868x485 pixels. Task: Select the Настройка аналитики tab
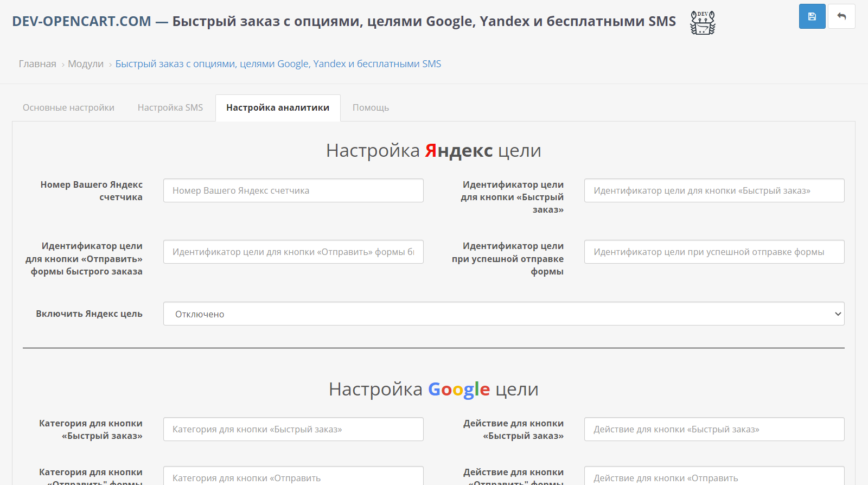tap(278, 107)
